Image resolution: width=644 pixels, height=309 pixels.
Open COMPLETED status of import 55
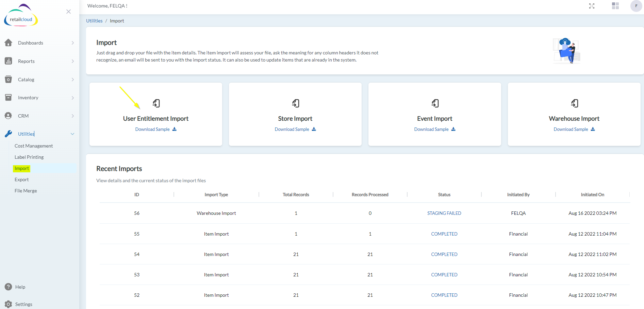(444, 234)
